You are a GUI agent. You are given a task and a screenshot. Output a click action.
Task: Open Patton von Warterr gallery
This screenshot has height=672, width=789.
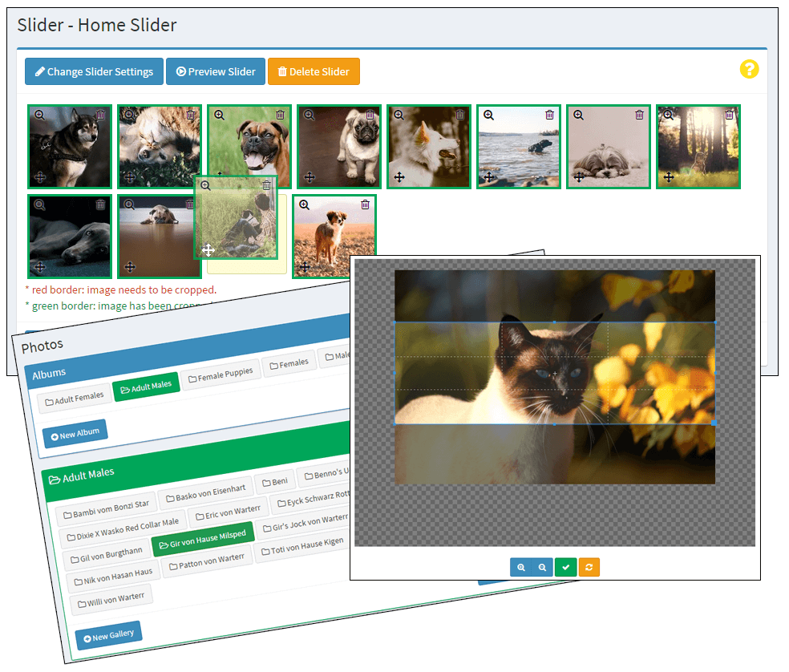(206, 561)
